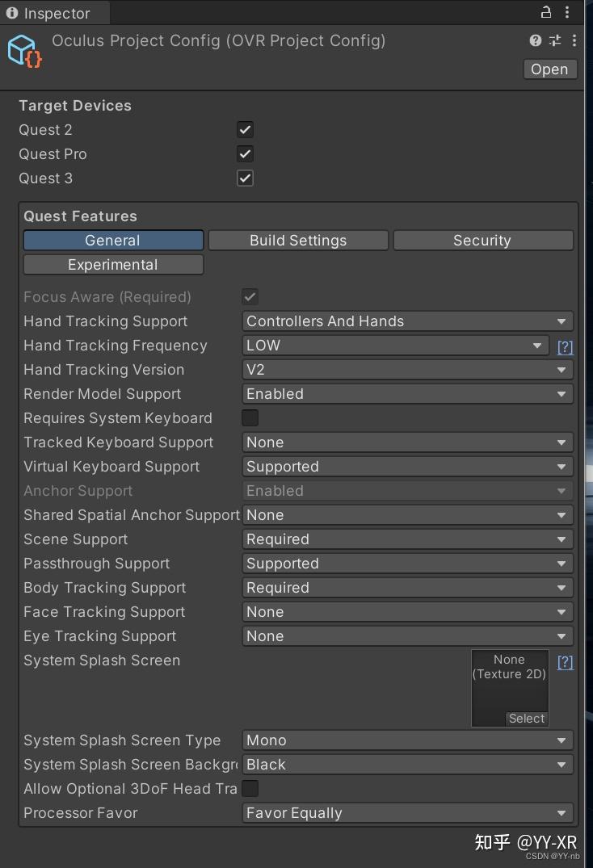The image size is (593, 868).
Task: Click the [?] help link beside System Splash Screen
Action: click(x=564, y=661)
